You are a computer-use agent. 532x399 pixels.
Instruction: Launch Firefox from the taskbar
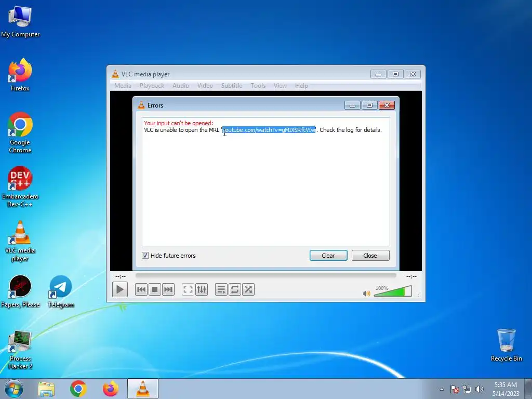[111, 389]
